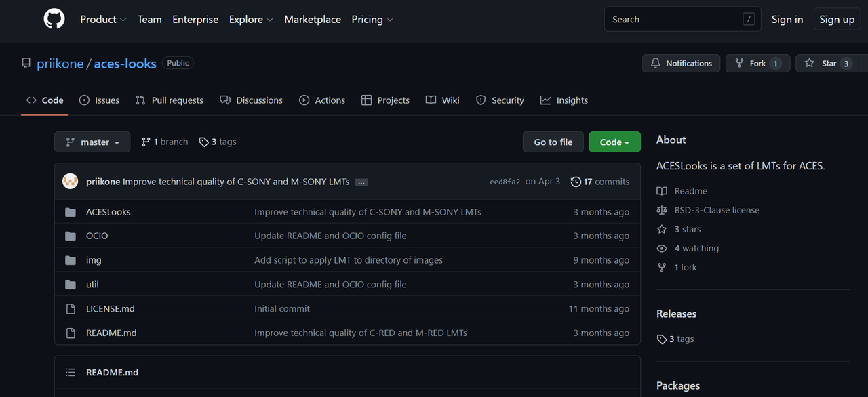Viewport: 868px width, 397px height.
Task: Click the folder icon for ACESLooks
Action: [71, 212]
